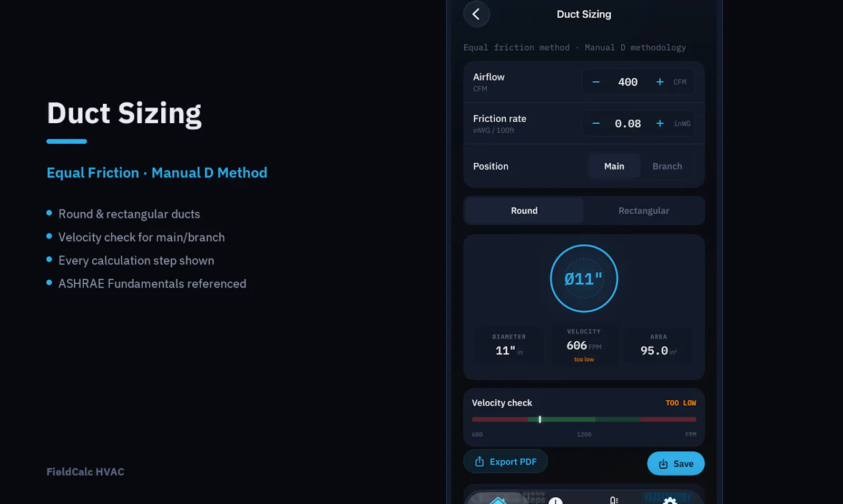Open the clock history tab in bottom bar
The height and width of the screenshot is (504, 843).
pyautogui.click(x=556, y=500)
